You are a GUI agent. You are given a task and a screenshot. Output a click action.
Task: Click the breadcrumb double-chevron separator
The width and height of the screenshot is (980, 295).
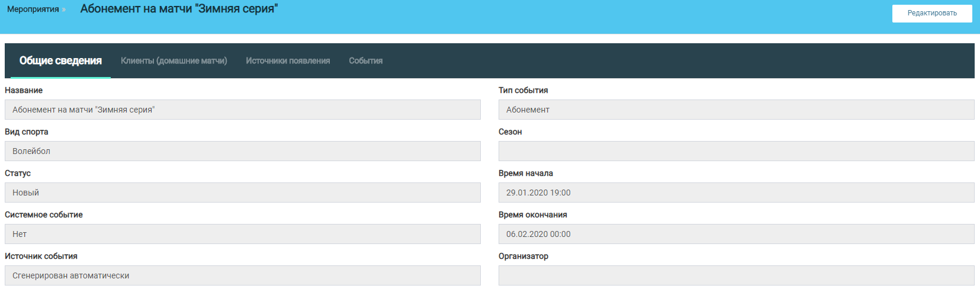(64, 9)
